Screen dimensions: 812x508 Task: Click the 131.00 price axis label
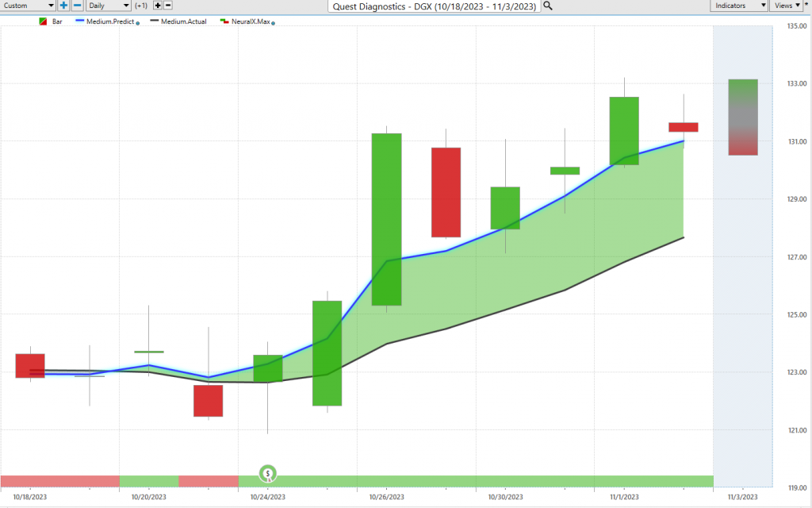tap(797, 141)
